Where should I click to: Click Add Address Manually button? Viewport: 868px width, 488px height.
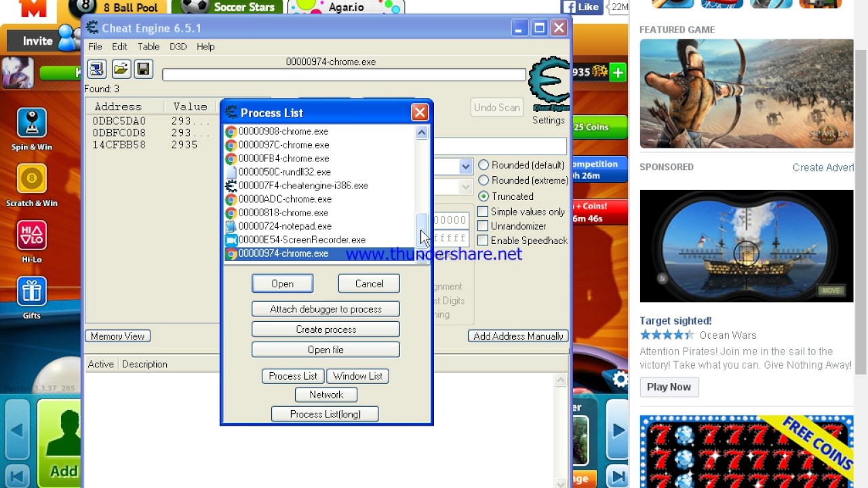(x=518, y=336)
